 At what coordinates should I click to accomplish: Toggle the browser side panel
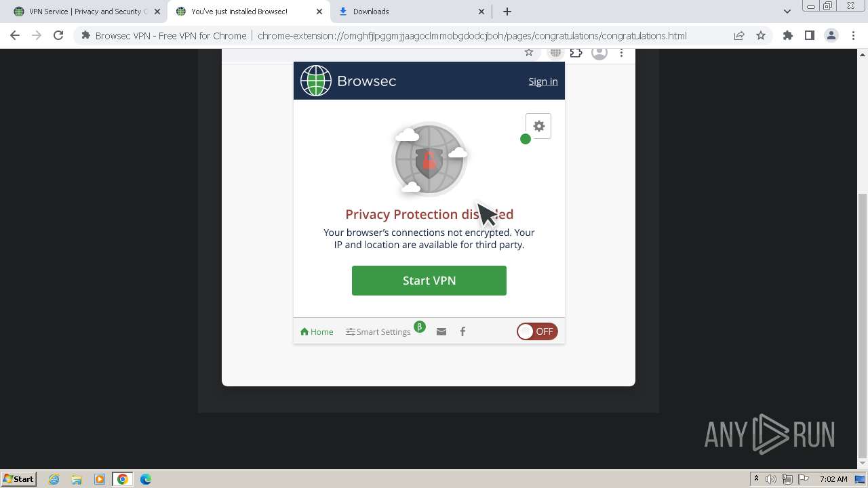tap(809, 36)
